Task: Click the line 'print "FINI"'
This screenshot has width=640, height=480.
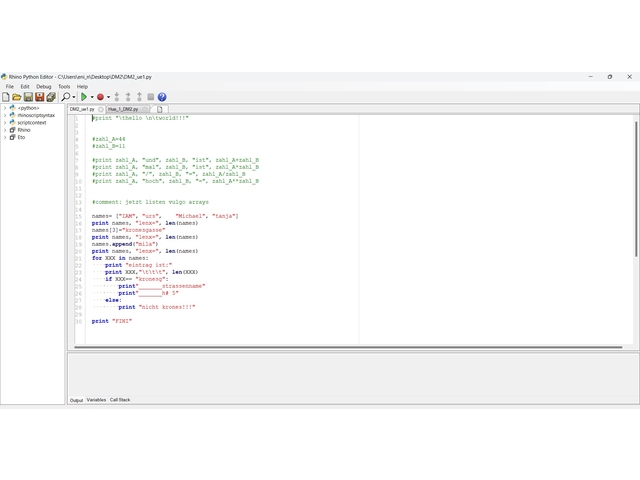Action: click(112, 321)
